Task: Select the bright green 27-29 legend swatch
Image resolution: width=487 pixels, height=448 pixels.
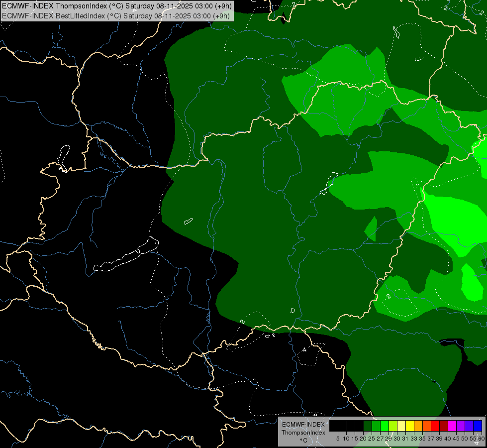Action: click(x=385, y=426)
